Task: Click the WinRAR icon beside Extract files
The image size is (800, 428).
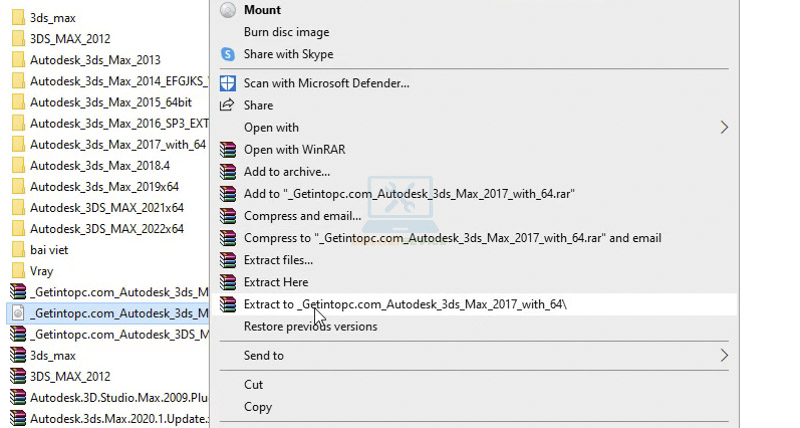Action: click(x=228, y=260)
